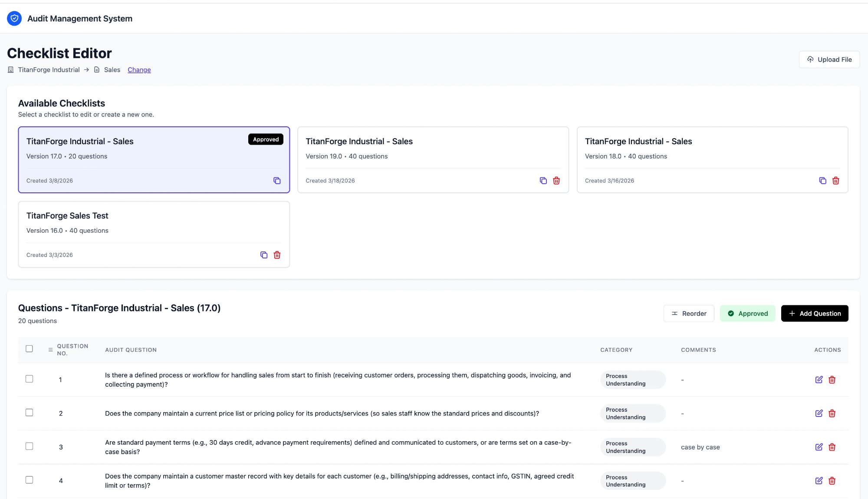Click the Change link next to Sales
Image resolution: width=868 pixels, height=499 pixels.
click(x=139, y=69)
